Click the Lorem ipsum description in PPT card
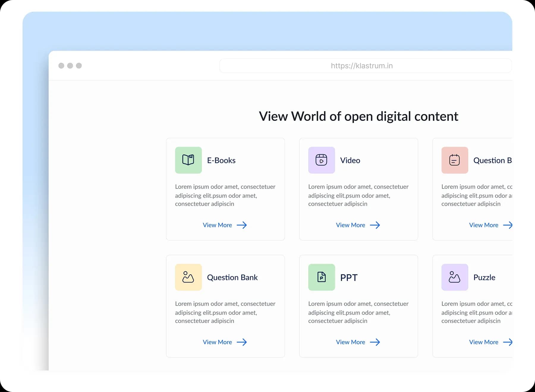535x392 pixels. (358, 312)
